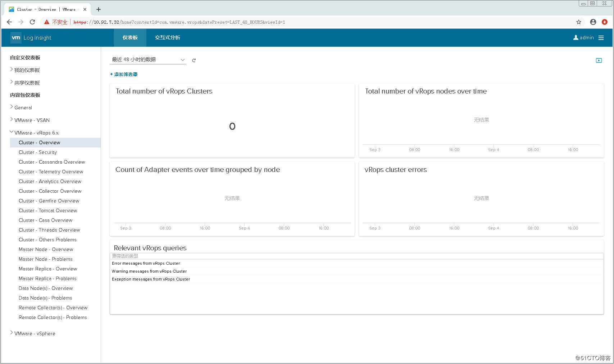614x364 pixels.
Task: Click Count of Adapter events widget title
Action: (197, 169)
